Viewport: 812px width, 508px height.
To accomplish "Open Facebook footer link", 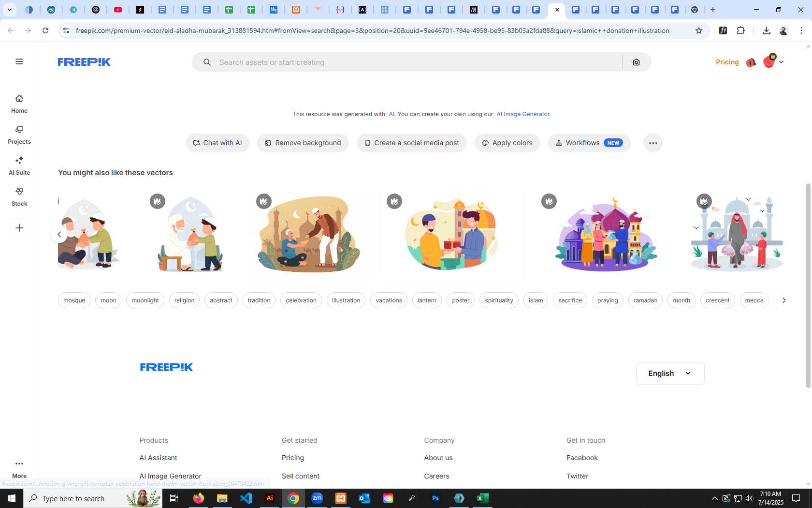I will [582, 458].
